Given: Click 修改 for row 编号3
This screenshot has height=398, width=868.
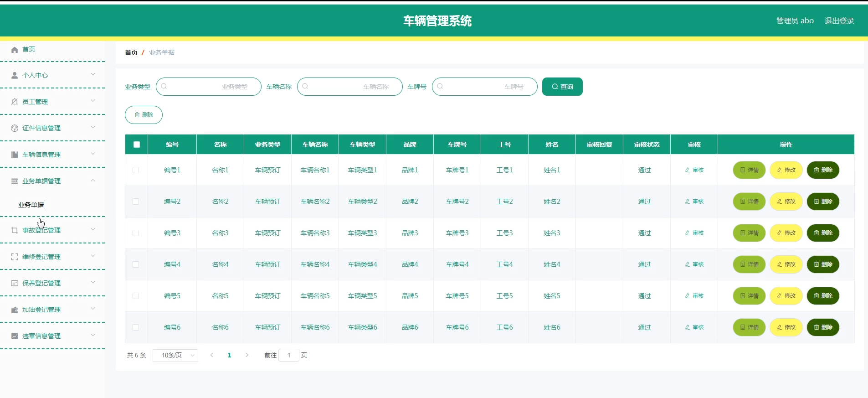Looking at the screenshot, I should pos(786,233).
